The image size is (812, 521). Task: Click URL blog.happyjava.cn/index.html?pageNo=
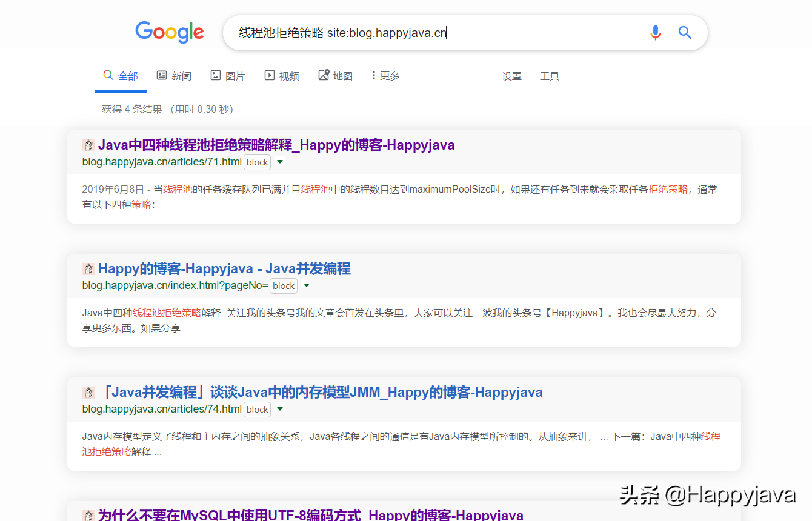click(x=175, y=285)
